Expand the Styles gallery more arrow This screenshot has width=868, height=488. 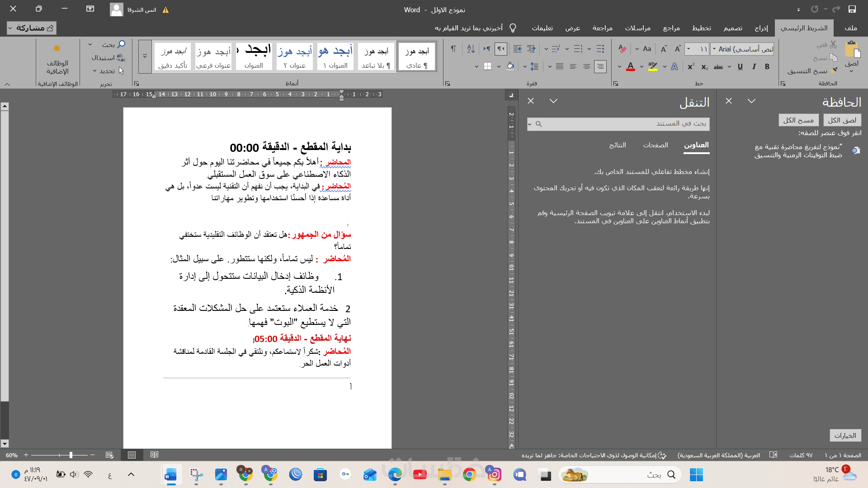pyautogui.click(x=145, y=56)
